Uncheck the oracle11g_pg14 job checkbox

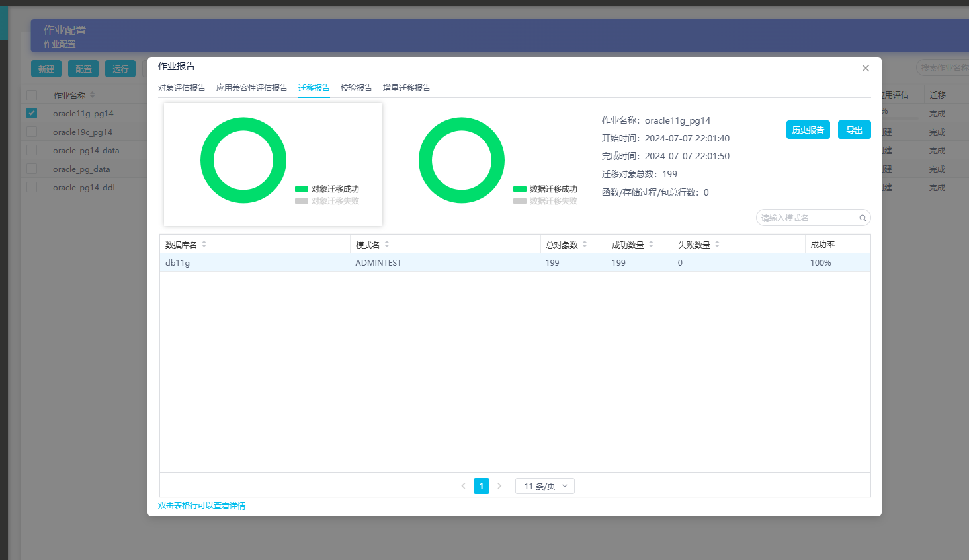point(32,113)
